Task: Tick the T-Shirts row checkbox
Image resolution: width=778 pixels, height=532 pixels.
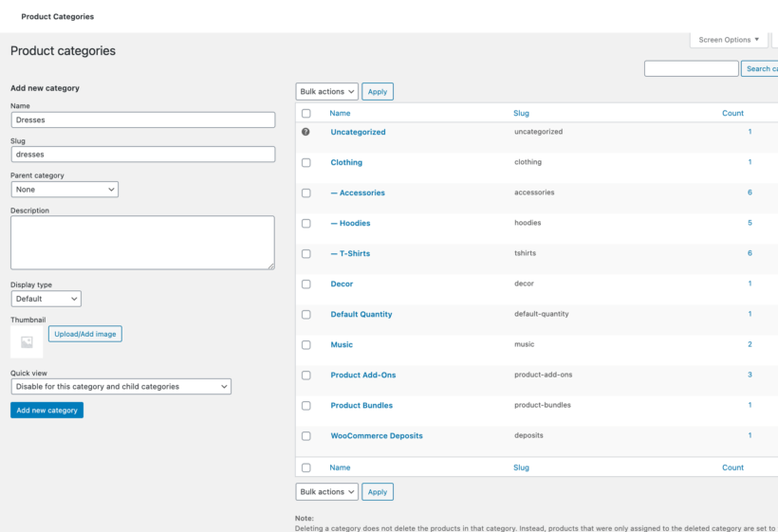Action: (306, 254)
